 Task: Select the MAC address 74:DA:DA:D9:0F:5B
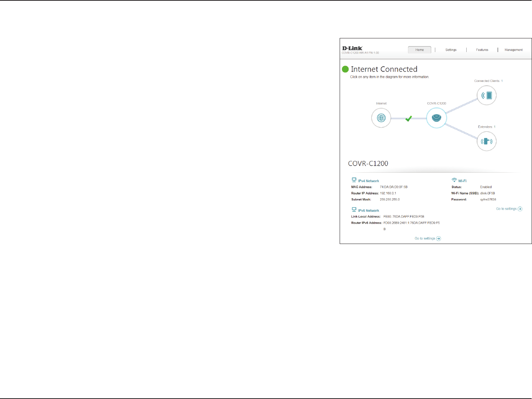[394, 187]
